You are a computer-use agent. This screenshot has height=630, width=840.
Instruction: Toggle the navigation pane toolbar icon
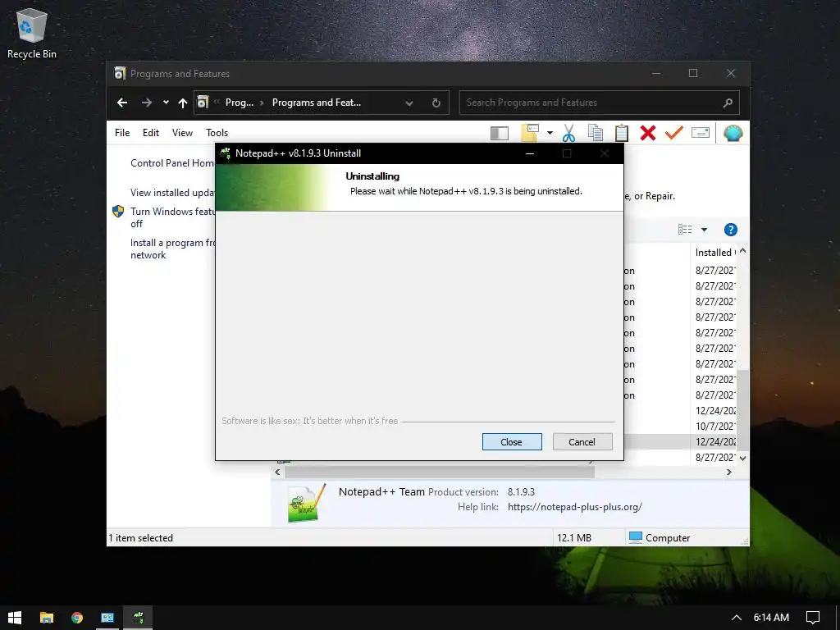500,133
